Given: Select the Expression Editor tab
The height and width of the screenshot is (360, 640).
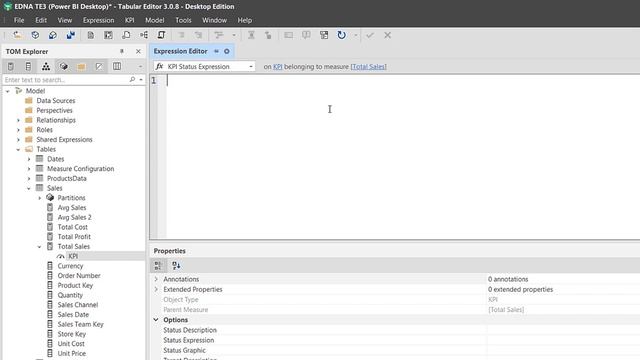Looking at the screenshot, I should [180, 51].
